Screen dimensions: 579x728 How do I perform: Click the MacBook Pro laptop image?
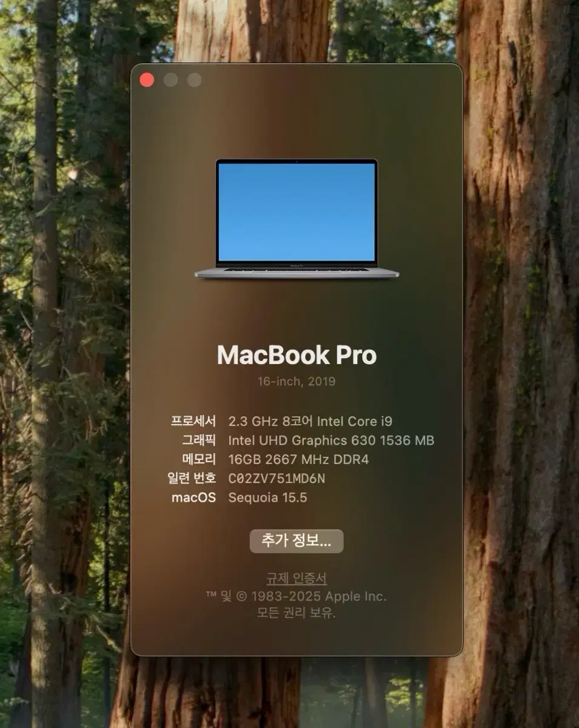[x=296, y=219]
